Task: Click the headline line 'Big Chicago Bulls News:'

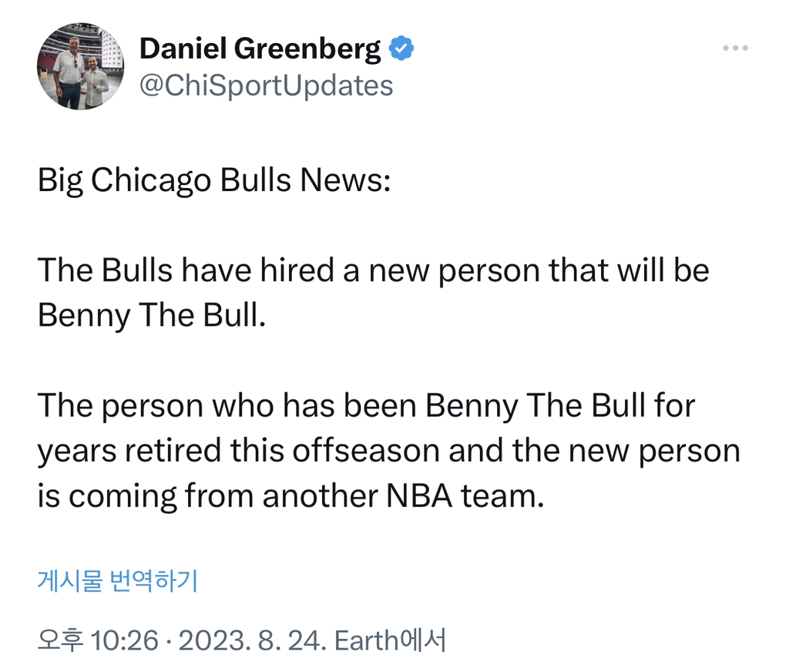Action: click(x=215, y=181)
